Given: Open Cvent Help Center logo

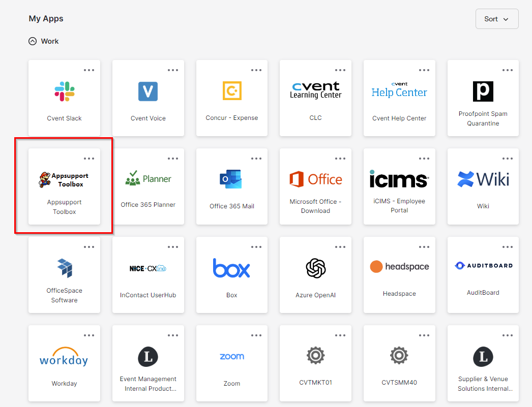Looking at the screenshot, I should click(399, 90).
